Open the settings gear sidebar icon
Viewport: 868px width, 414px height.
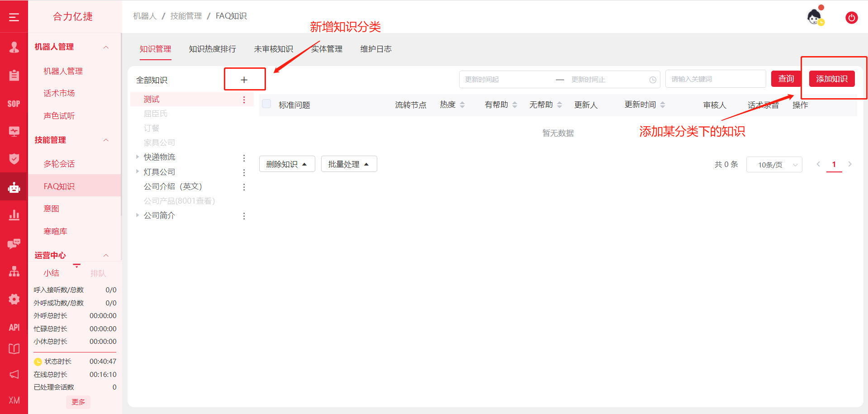14,299
